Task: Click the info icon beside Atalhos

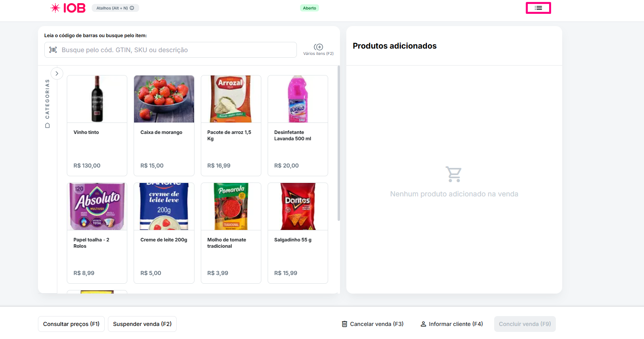Action: coord(132,8)
